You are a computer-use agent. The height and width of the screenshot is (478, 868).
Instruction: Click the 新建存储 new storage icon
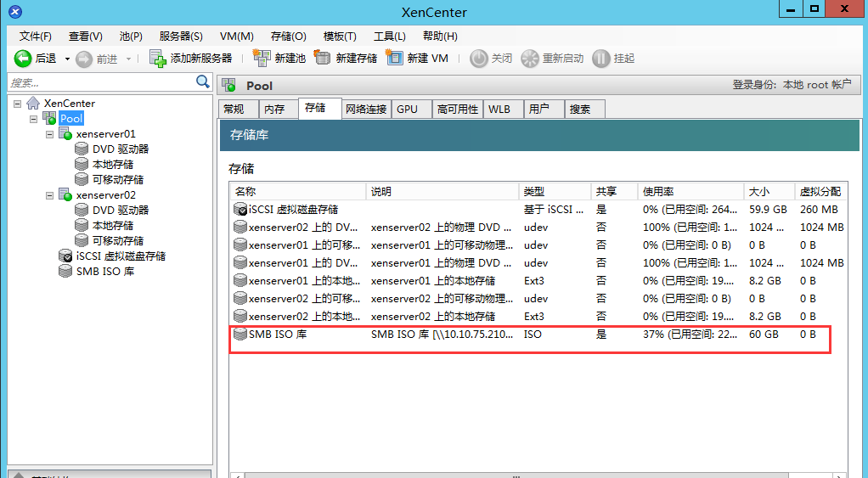[x=322, y=58]
